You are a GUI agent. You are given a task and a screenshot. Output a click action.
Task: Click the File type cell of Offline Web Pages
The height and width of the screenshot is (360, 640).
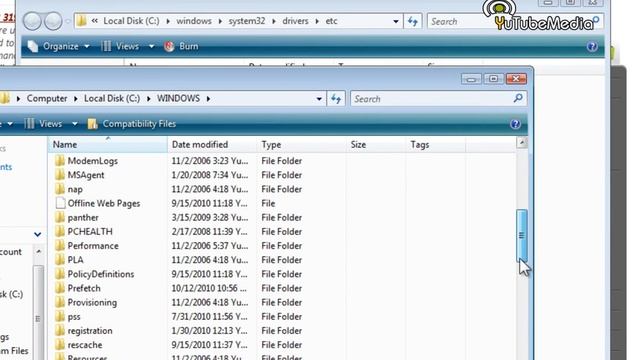click(268, 203)
